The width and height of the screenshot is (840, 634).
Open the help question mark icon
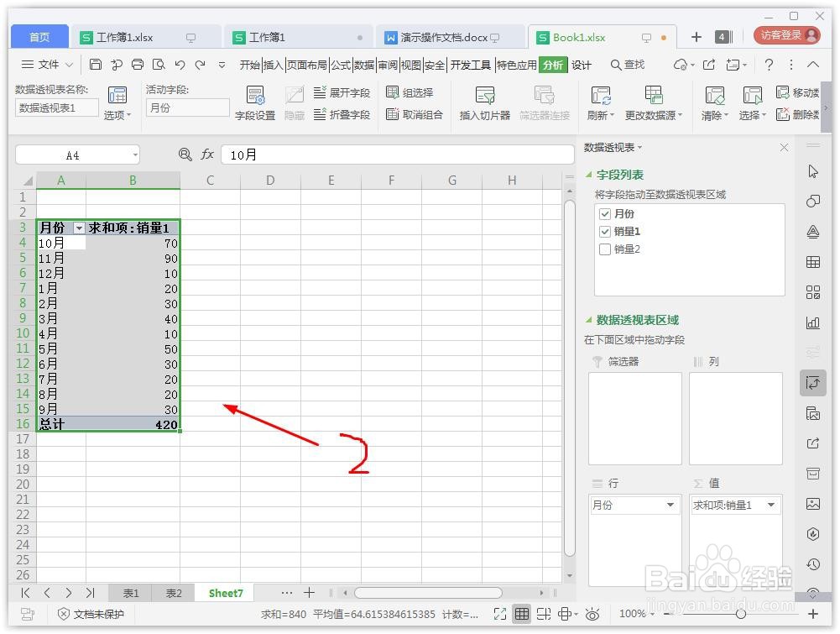tap(769, 65)
